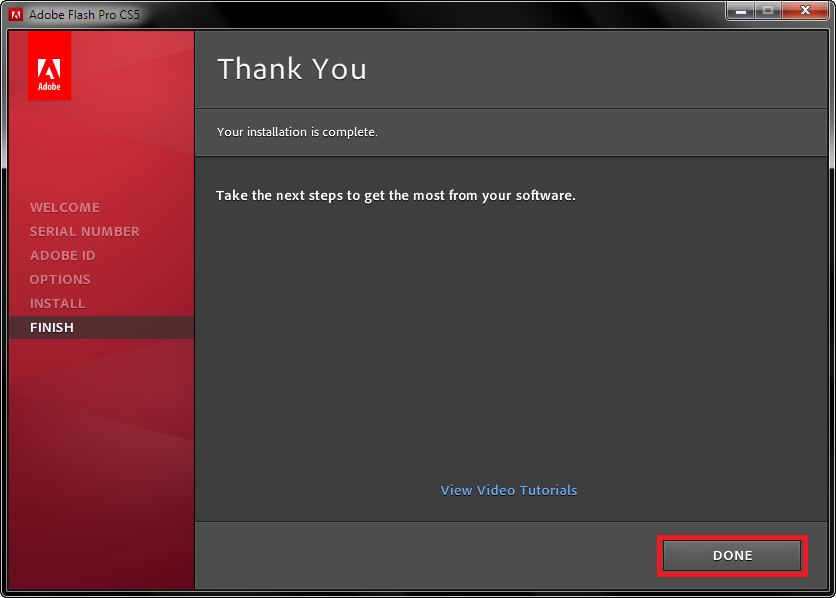
Task: Select the highlighted FINISH step
Action: click(101, 327)
